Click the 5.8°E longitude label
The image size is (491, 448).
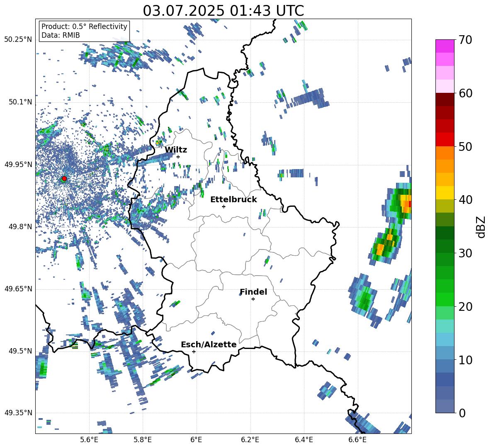tap(143, 440)
